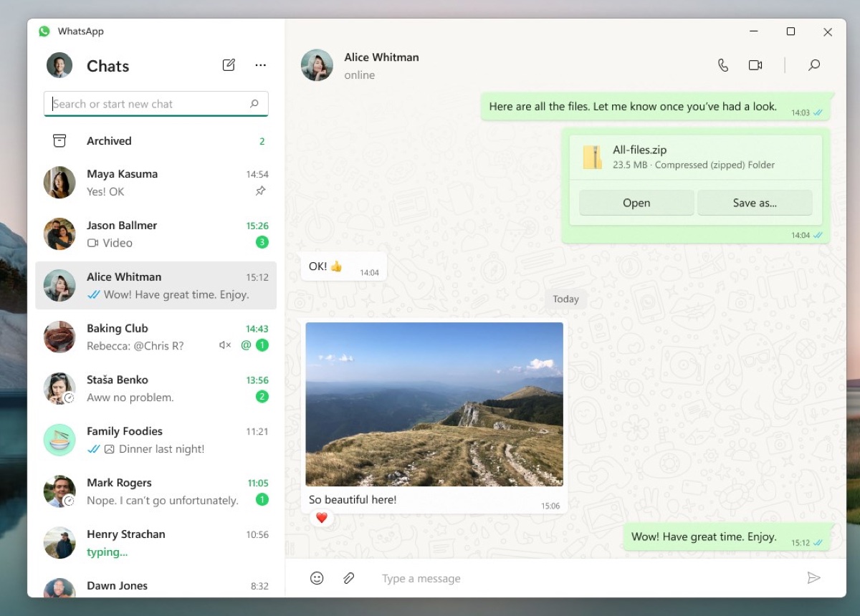Send the message with the send arrow
The image size is (860, 616).
[x=815, y=577]
